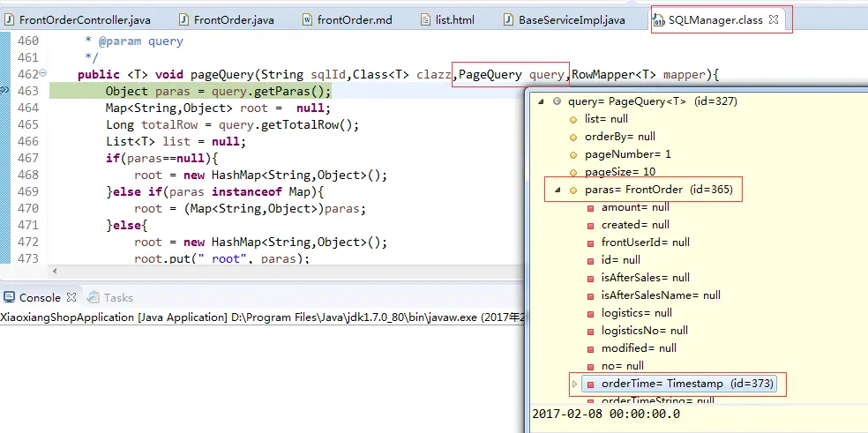
Task: Click the editor horizontal scrollbar left arrow
Action: pos(55,272)
